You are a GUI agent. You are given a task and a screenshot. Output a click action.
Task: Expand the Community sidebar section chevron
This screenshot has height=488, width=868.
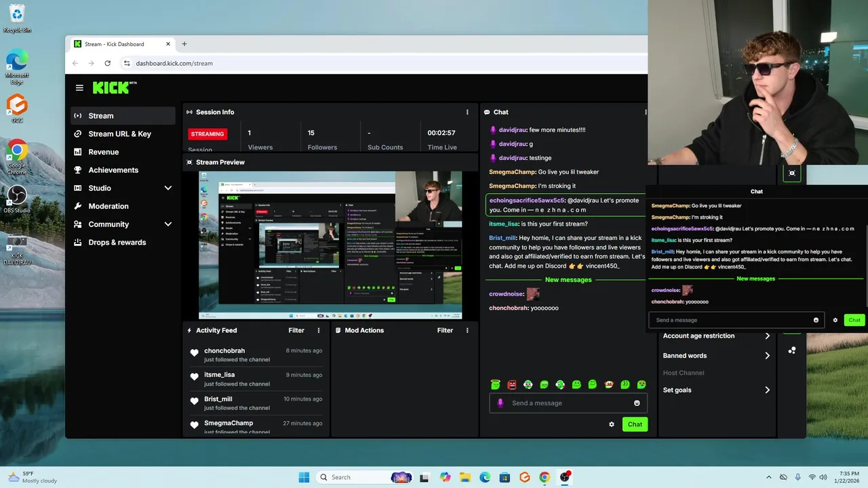[x=167, y=224]
